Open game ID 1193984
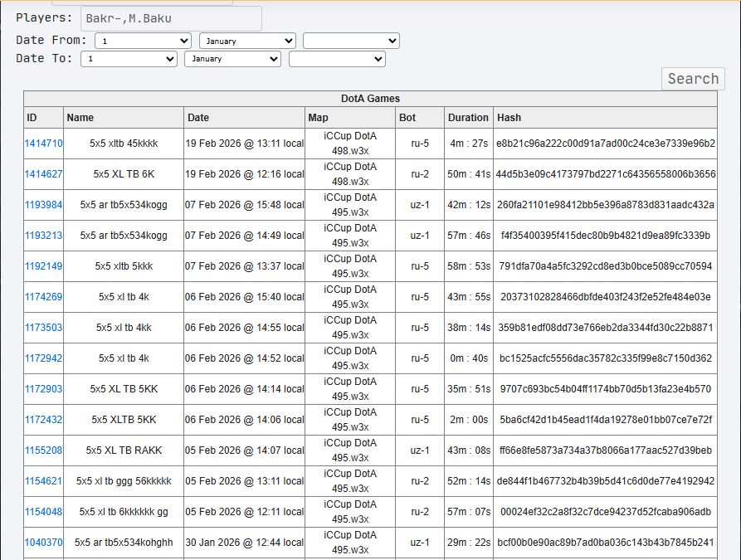Viewport: 741px width, 560px height. coord(43,205)
